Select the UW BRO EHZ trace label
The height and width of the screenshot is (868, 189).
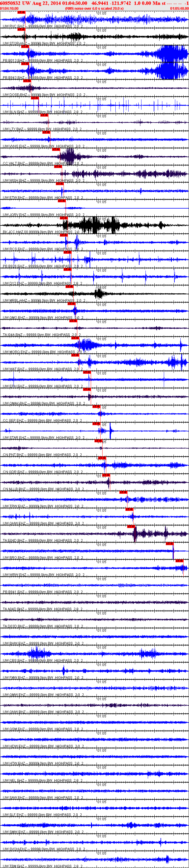(x=42, y=558)
